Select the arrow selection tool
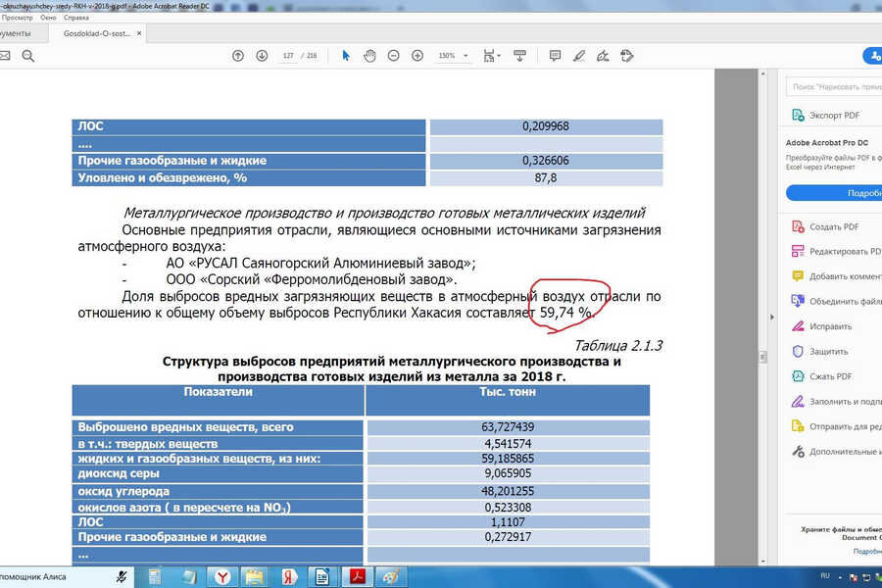This screenshot has height=588, width=882. 346,56
